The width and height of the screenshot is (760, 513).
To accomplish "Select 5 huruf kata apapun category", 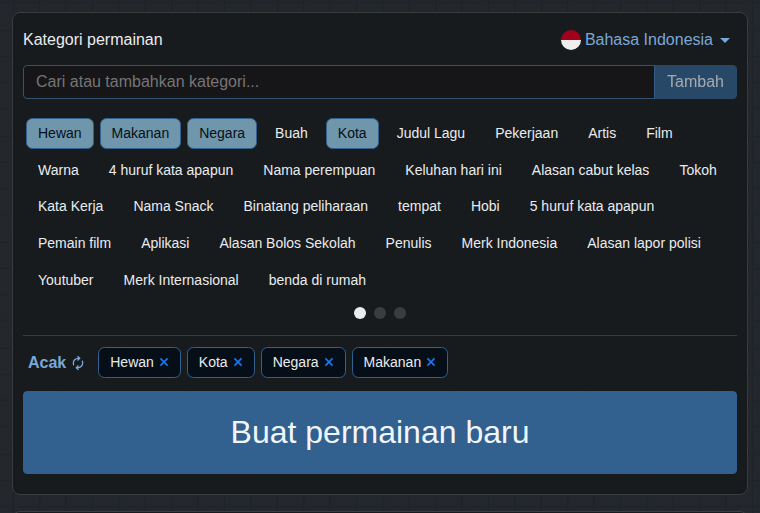I will [592, 207].
